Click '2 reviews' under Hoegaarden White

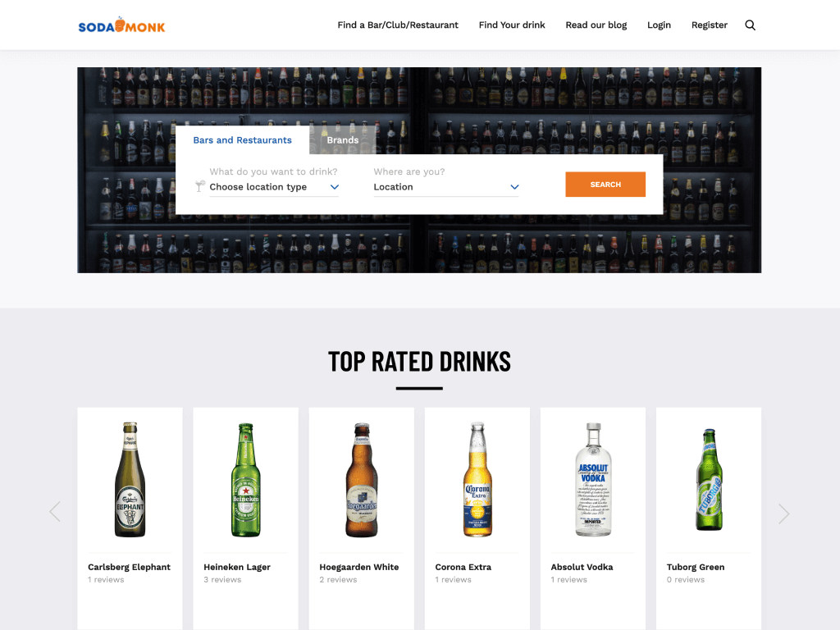point(338,580)
